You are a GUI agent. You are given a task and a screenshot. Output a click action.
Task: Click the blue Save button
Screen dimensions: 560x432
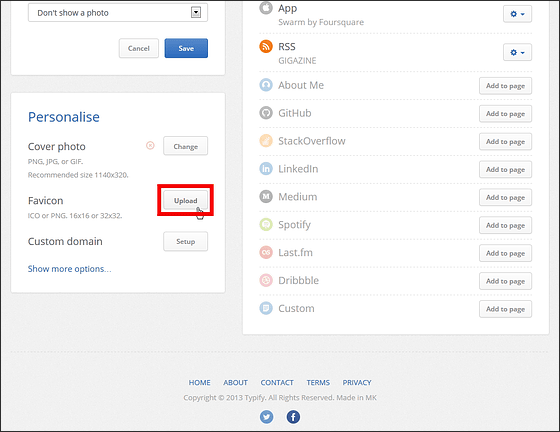pyautogui.click(x=186, y=48)
